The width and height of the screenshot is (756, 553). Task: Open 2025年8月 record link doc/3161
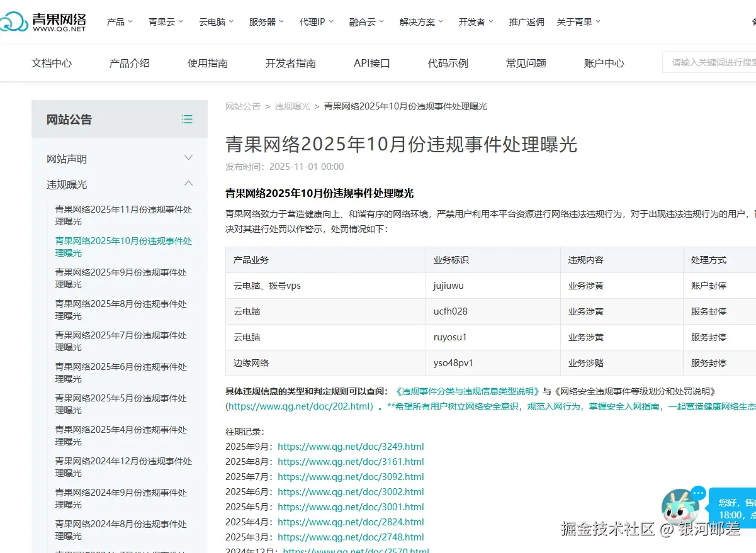coord(351,462)
